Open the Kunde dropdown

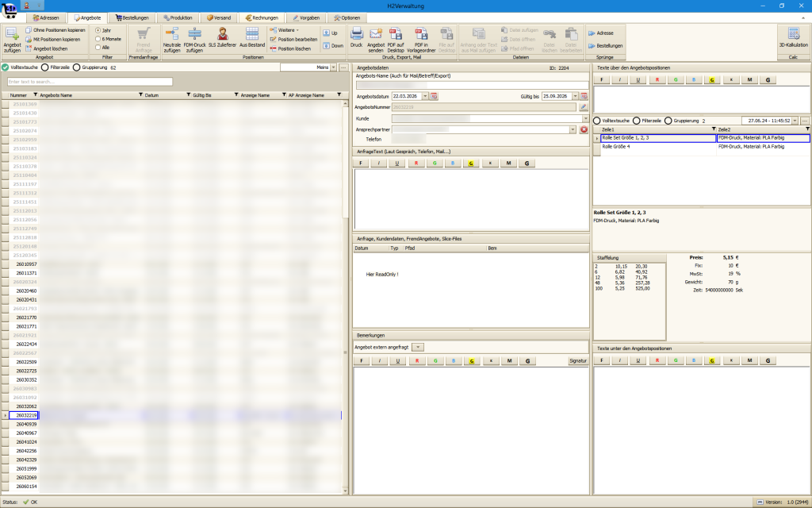click(586, 119)
